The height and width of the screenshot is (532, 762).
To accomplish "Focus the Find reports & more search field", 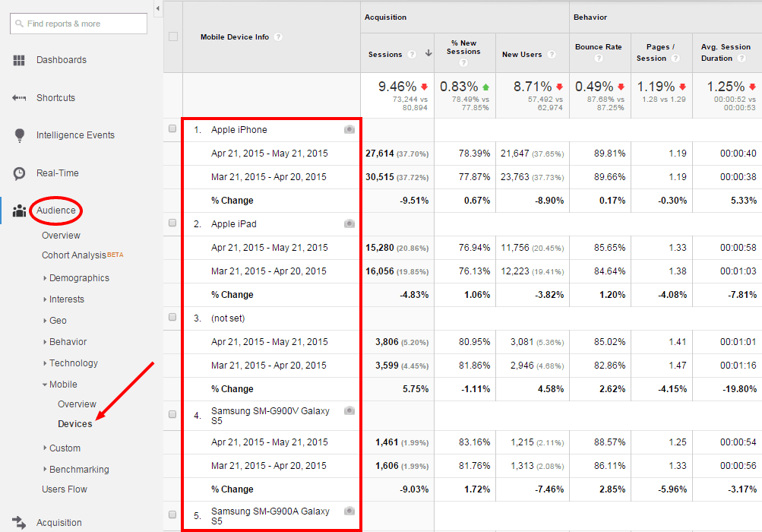I will (78, 24).
